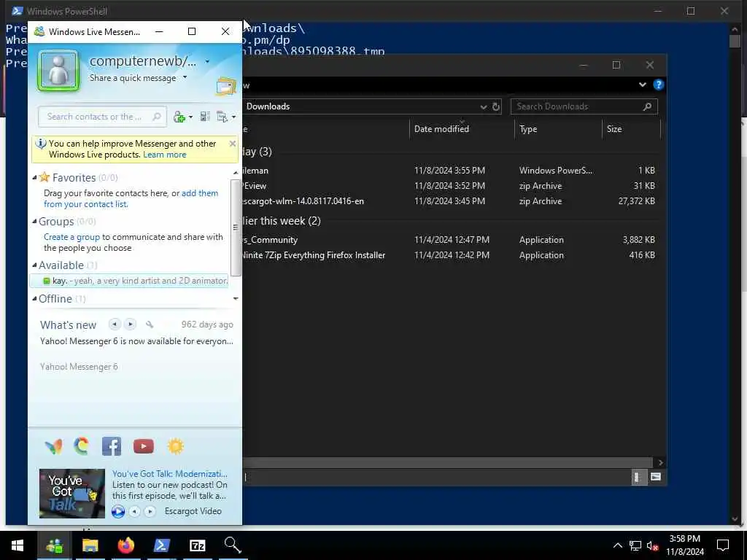Viewport: 747px width, 560px height.
Task: Select the 31 KB zip Archive row
Action: click(449, 186)
